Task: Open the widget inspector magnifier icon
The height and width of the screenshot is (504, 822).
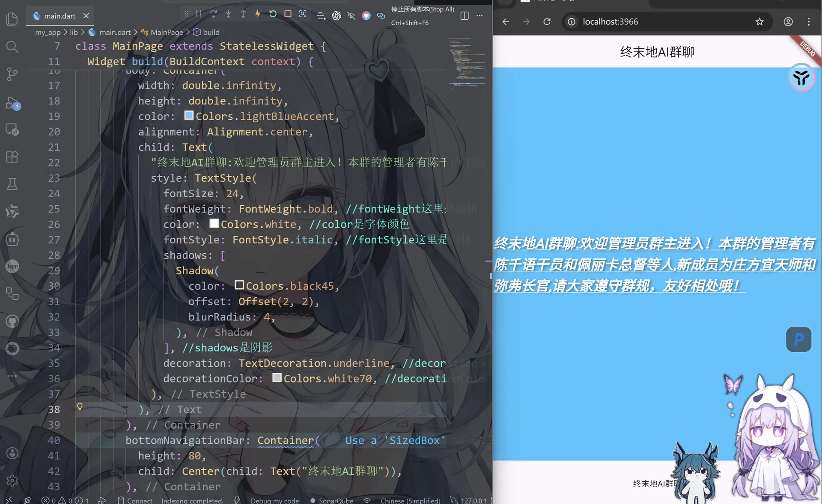Action: pos(303,14)
